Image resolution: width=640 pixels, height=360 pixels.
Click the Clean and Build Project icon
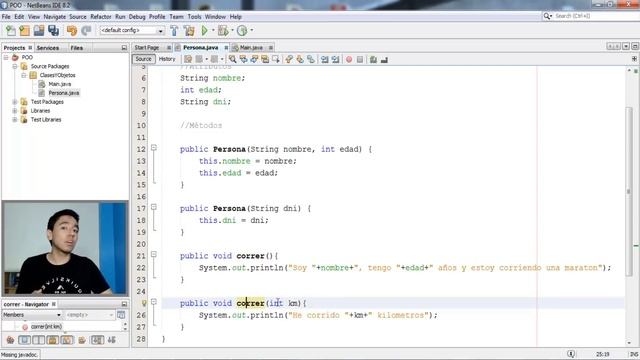189,31
